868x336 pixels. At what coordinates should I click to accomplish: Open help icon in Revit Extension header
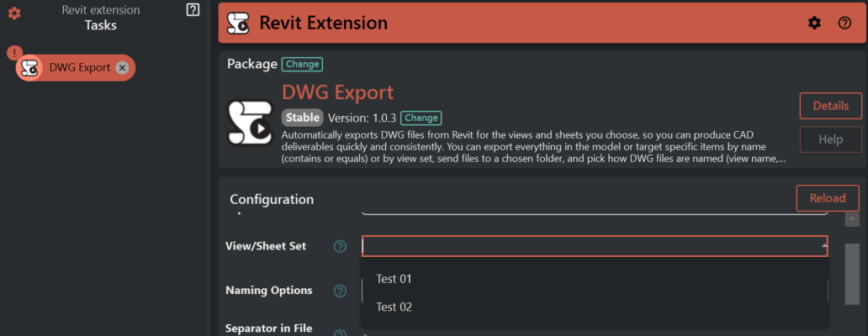point(844,23)
